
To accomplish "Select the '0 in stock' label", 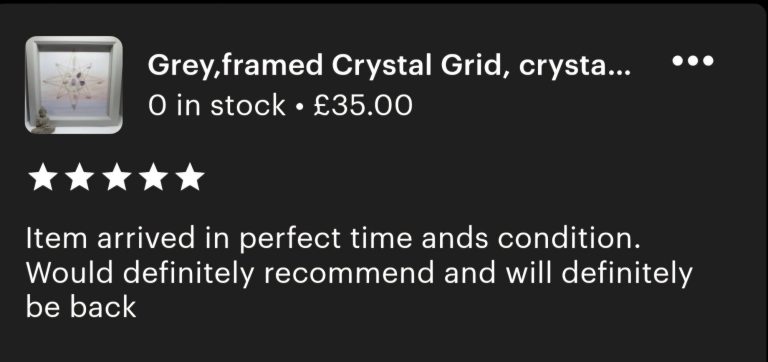I will point(216,105).
